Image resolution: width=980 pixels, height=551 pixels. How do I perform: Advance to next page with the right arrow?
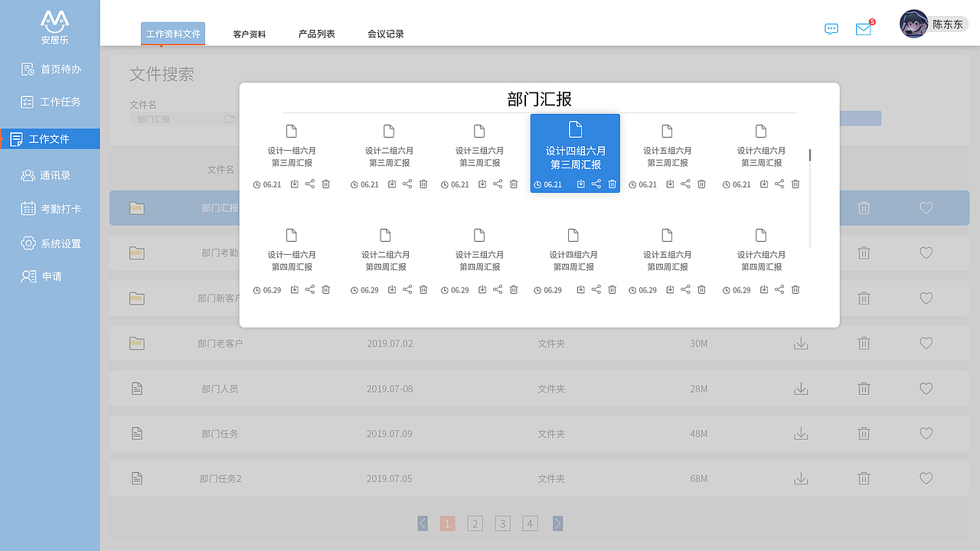[x=557, y=523]
